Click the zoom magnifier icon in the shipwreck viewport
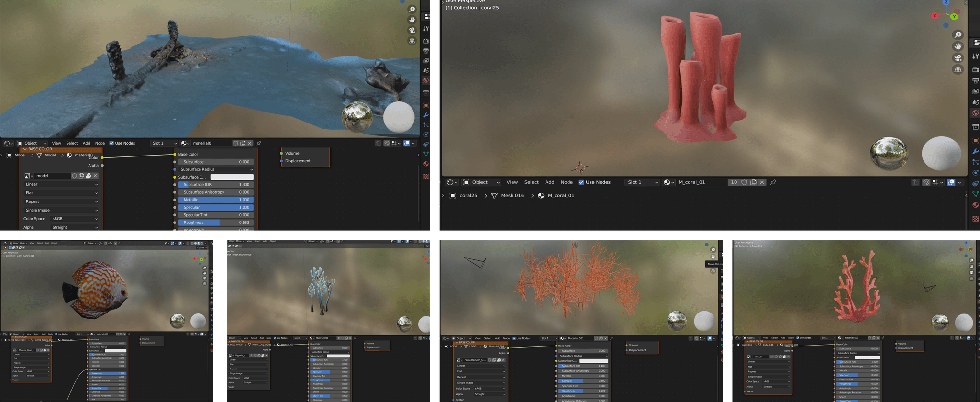The height and width of the screenshot is (402, 980). coord(412,10)
